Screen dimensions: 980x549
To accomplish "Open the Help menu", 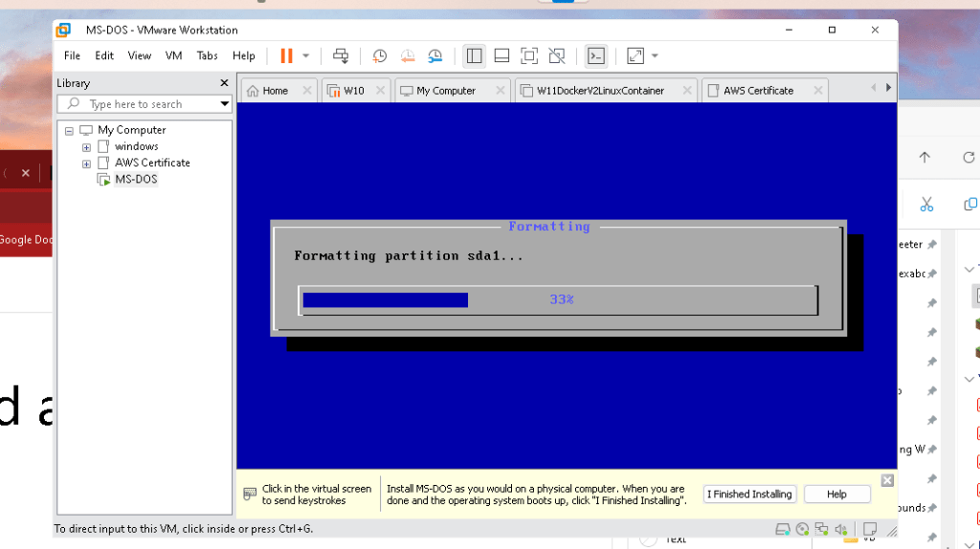I will [x=244, y=55].
